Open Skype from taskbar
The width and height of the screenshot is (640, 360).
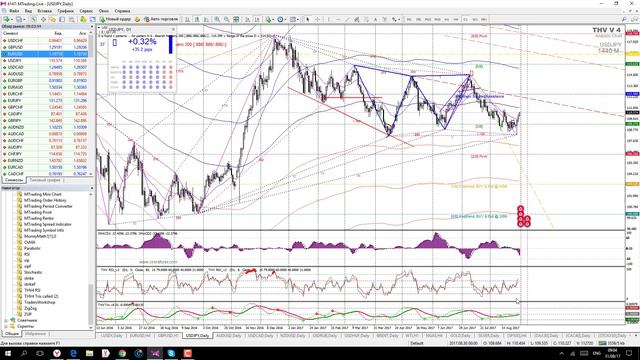(171, 353)
